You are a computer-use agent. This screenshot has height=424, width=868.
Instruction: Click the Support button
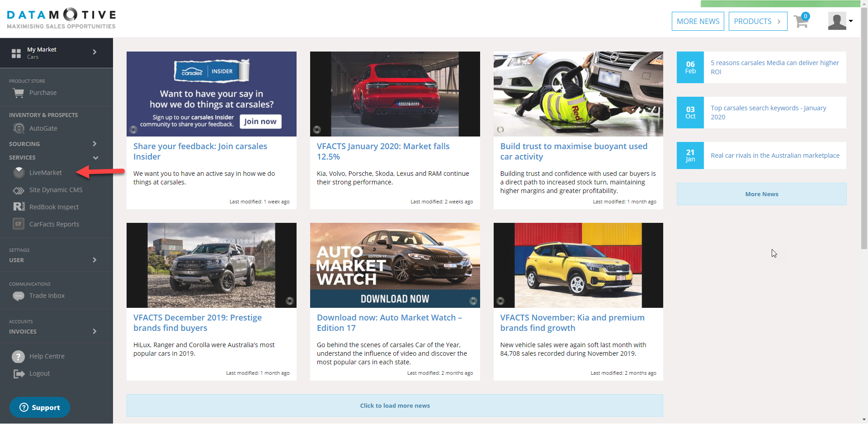pyautogui.click(x=40, y=407)
